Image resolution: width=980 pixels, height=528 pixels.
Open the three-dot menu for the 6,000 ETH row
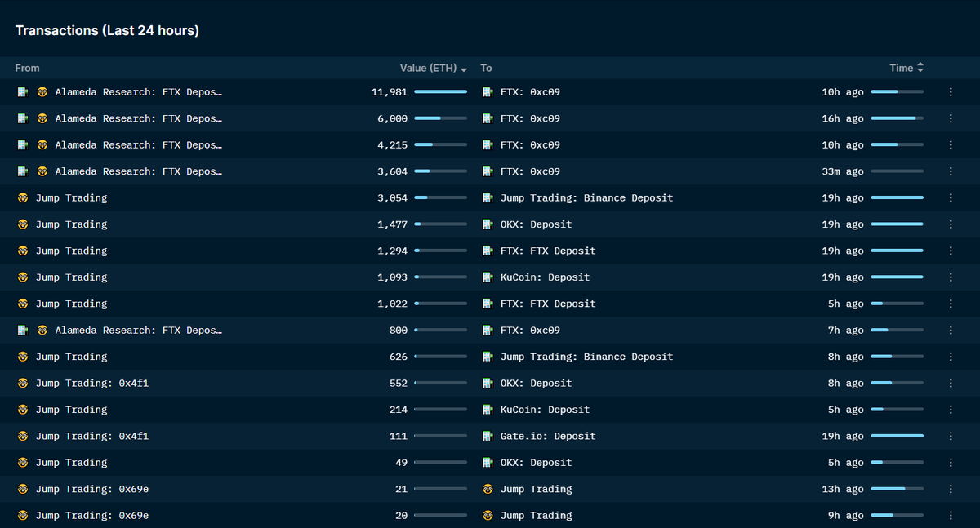coord(951,118)
